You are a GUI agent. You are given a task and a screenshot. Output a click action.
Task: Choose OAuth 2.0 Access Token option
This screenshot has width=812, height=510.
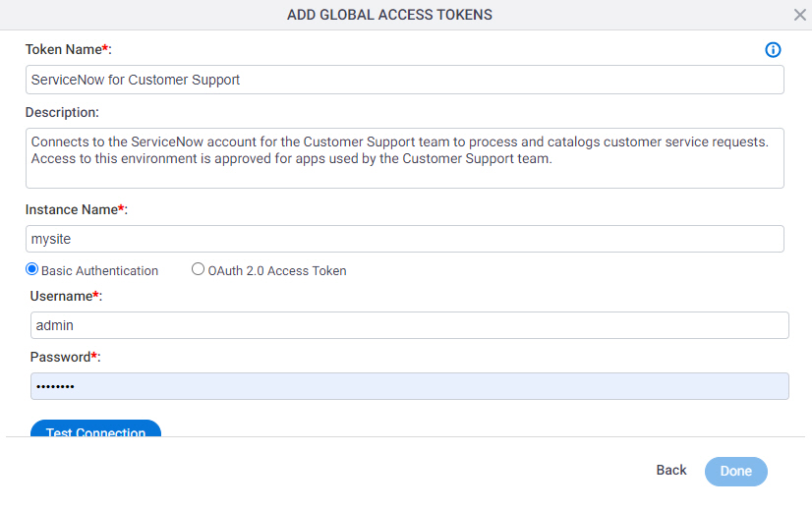[x=198, y=269]
